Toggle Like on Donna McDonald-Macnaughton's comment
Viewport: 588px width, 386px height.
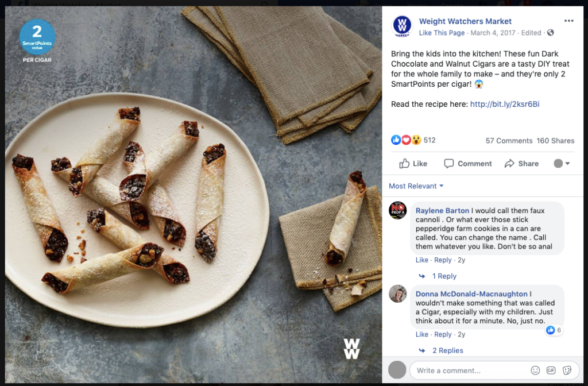pos(422,334)
